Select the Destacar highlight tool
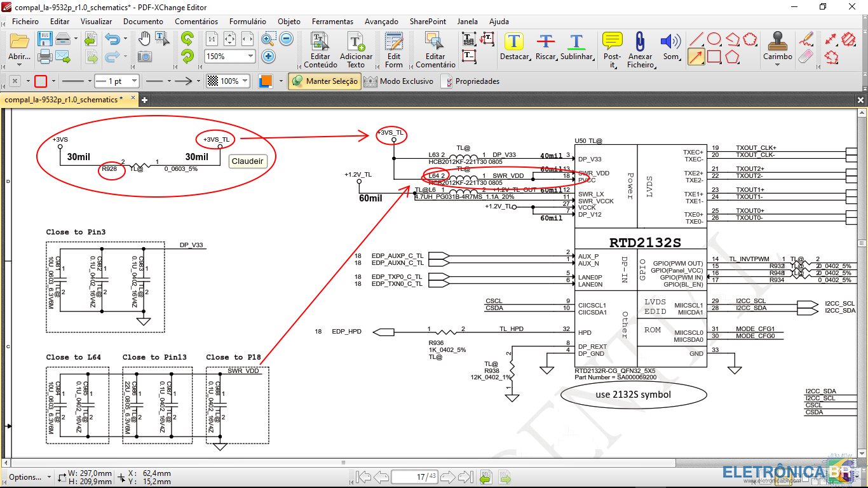This screenshot has width=868, height=488. pyautogui.click(x=513, y=47)
